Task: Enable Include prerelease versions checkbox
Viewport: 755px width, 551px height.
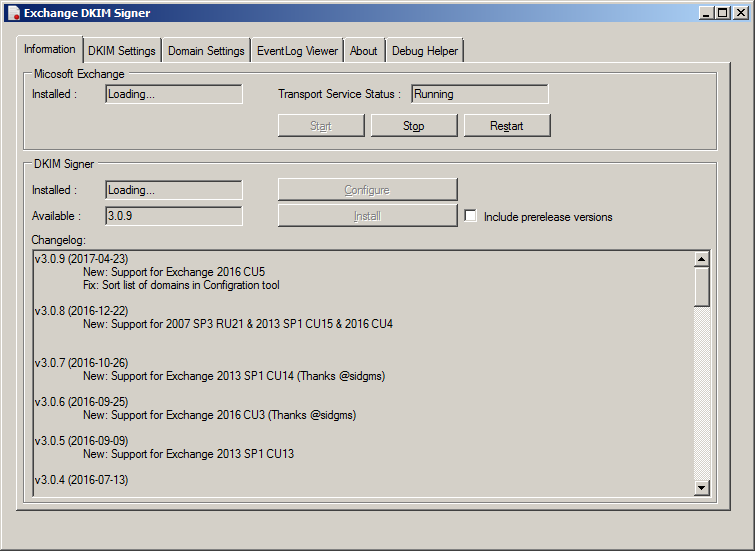Action: (471, 216)
